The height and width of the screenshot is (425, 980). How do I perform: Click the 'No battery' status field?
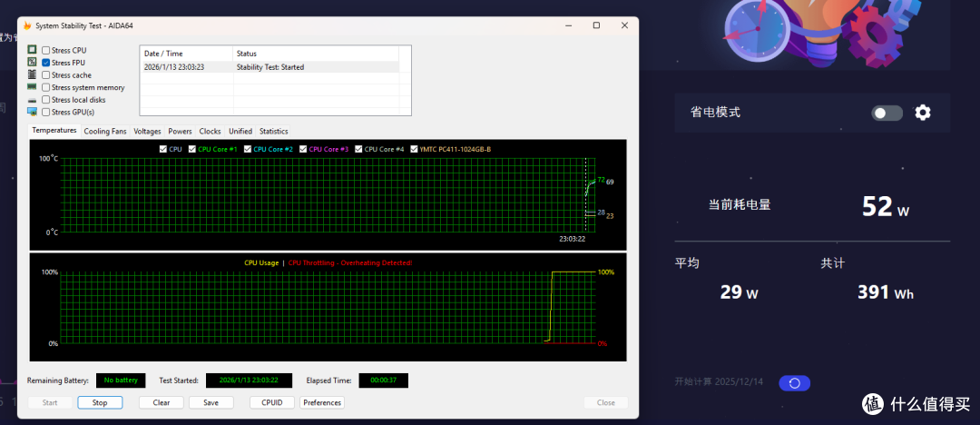[121, 380]
